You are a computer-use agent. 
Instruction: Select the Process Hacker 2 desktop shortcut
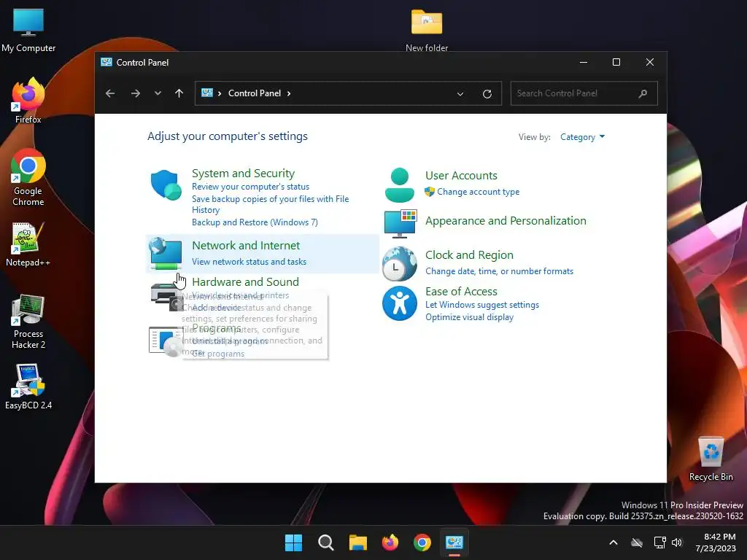[x=28, y=322]
